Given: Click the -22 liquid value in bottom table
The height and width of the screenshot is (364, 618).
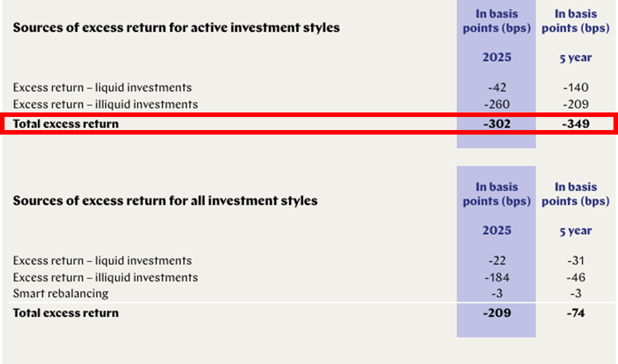Looking at the screenshot, I should click(496, 261).
